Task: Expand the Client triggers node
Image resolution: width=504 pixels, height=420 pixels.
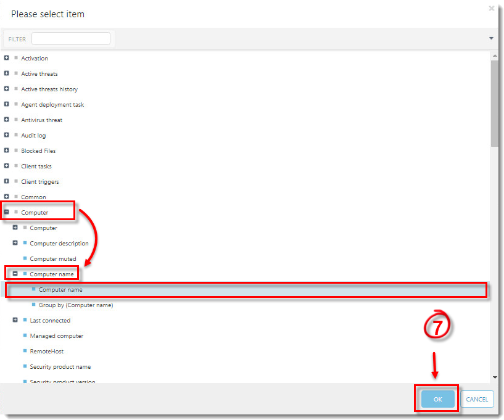Action: pyautogui.click(x=6, y=181)
